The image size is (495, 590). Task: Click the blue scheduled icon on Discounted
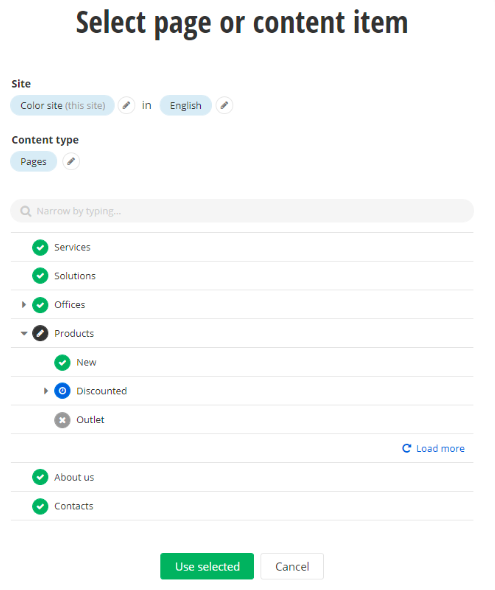[62, 391]
